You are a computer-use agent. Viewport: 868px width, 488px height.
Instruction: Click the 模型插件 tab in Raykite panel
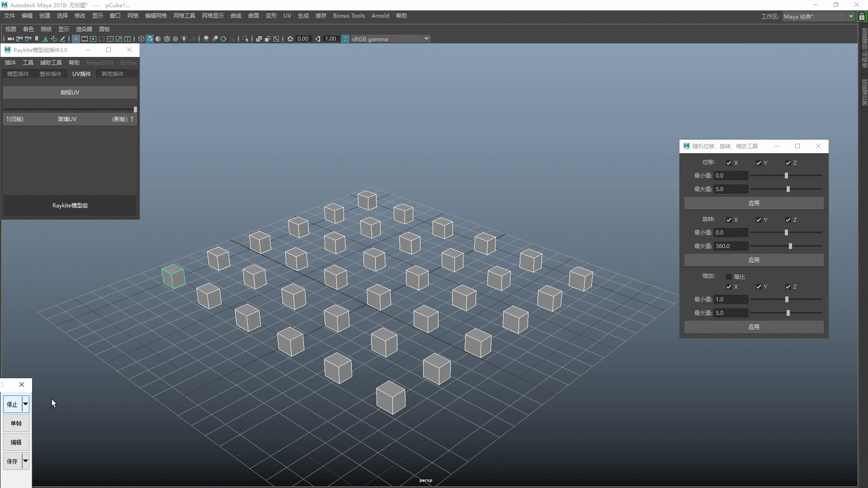(x=18, y=73)
